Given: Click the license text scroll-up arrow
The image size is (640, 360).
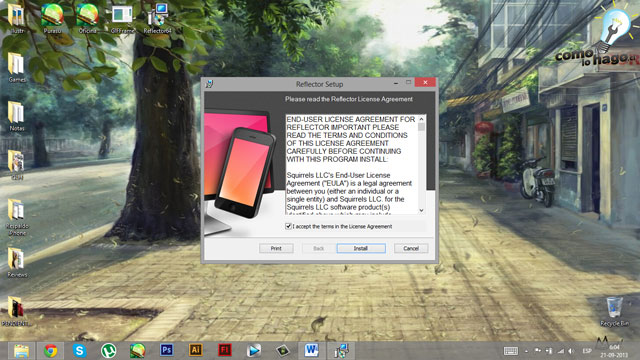Looking at the screenshot, I should [x=422, y=119].
